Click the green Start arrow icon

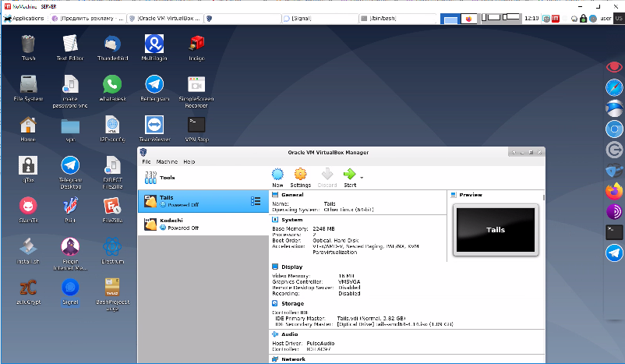click(x=349, y=175)
